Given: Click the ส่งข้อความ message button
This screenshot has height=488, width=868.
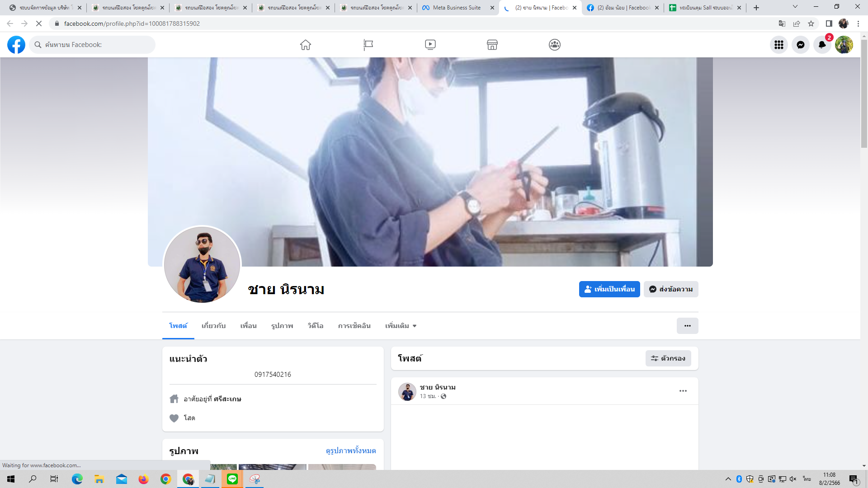Looking at the screenshot, I should point(671,289).
